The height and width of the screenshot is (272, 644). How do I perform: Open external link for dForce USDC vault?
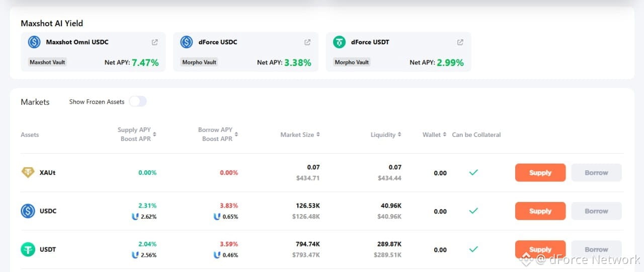point(307,42)
